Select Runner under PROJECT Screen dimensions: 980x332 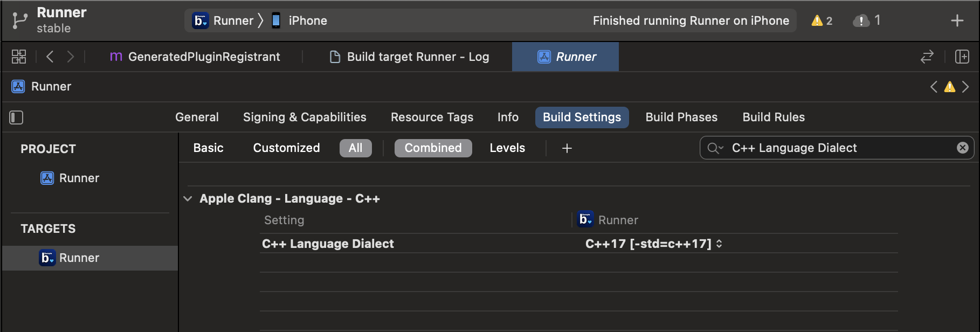[70, 178]
